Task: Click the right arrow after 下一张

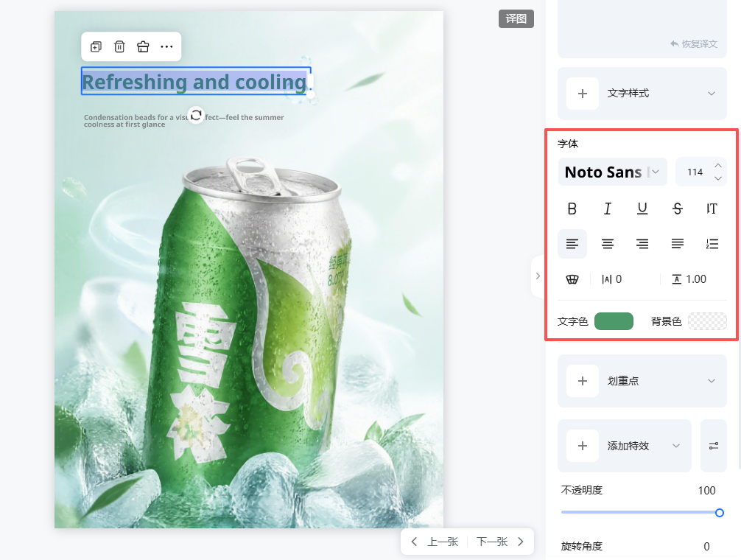Action: tap(521, 542)
